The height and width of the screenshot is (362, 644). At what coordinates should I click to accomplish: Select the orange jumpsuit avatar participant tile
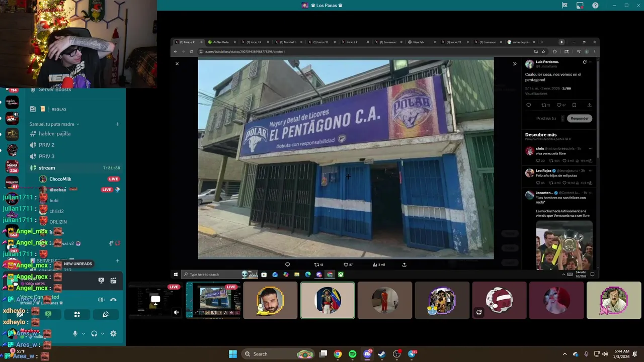click(x=385, y=300)
